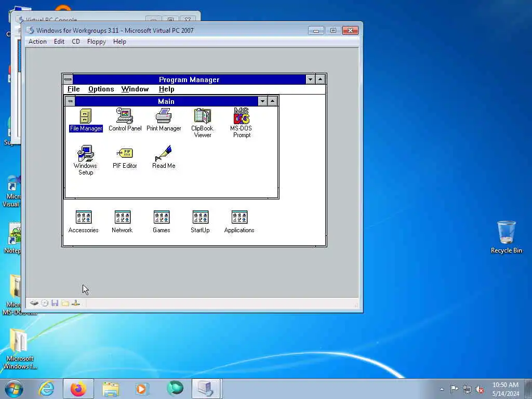Click the CD drive status icon in Virtual PC
This screenshot has height=399, width=532.
45,303
